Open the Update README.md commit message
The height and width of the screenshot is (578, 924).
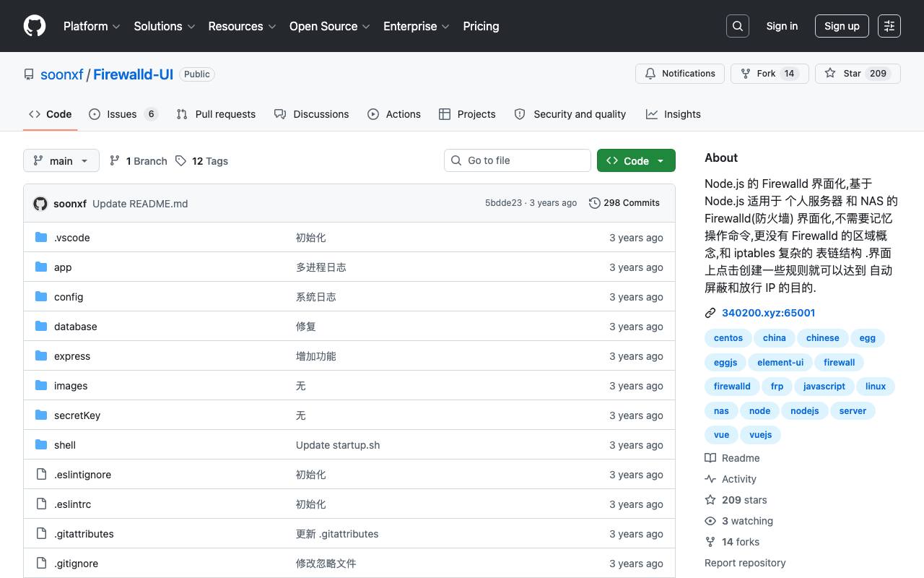140,204
